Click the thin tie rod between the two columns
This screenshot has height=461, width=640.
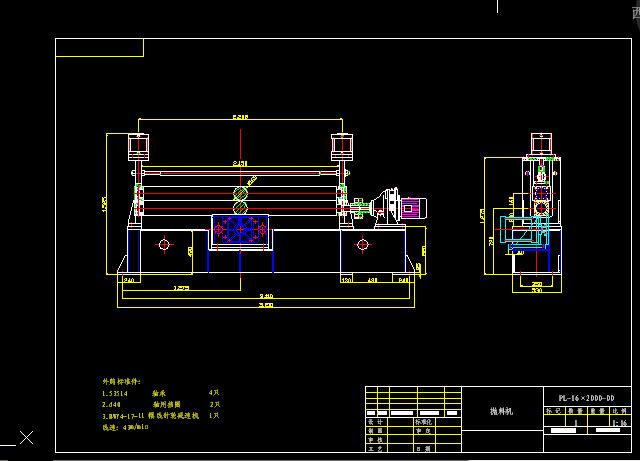click(x=240, y=173)
